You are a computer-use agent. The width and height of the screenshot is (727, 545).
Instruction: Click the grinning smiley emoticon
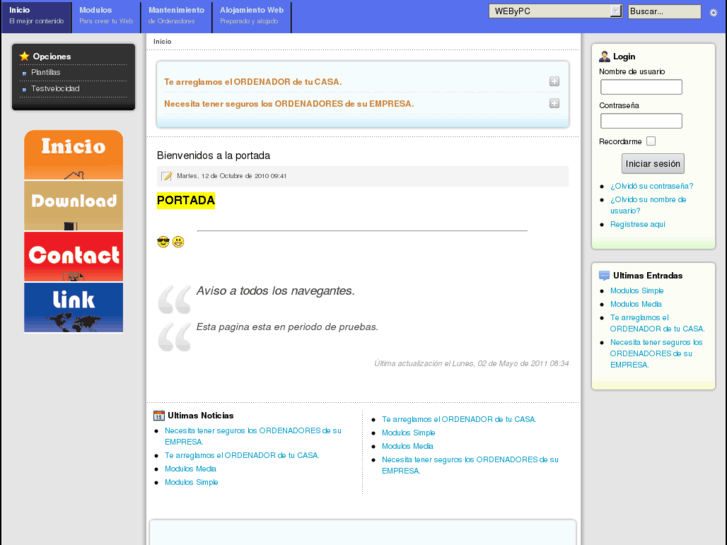(x=178, y=242)
